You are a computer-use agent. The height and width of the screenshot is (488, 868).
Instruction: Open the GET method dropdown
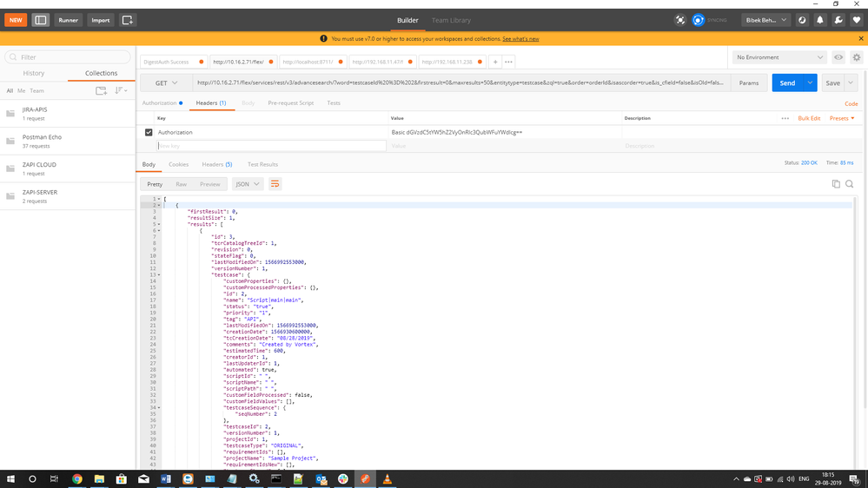(166, 83)
